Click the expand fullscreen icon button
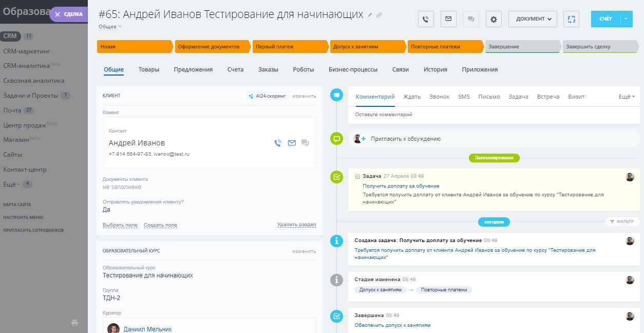 [571, 19]
